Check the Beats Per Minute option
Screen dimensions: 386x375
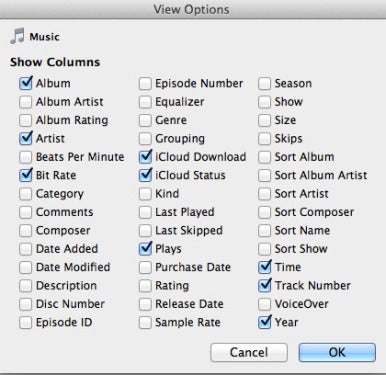[x=26, y=157]
